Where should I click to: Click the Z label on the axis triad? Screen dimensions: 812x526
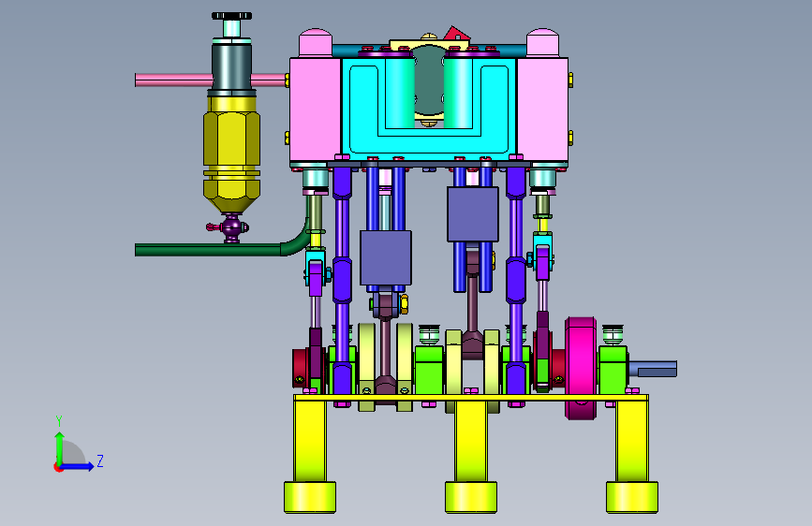pyautogui.click(x=100, y=460)
